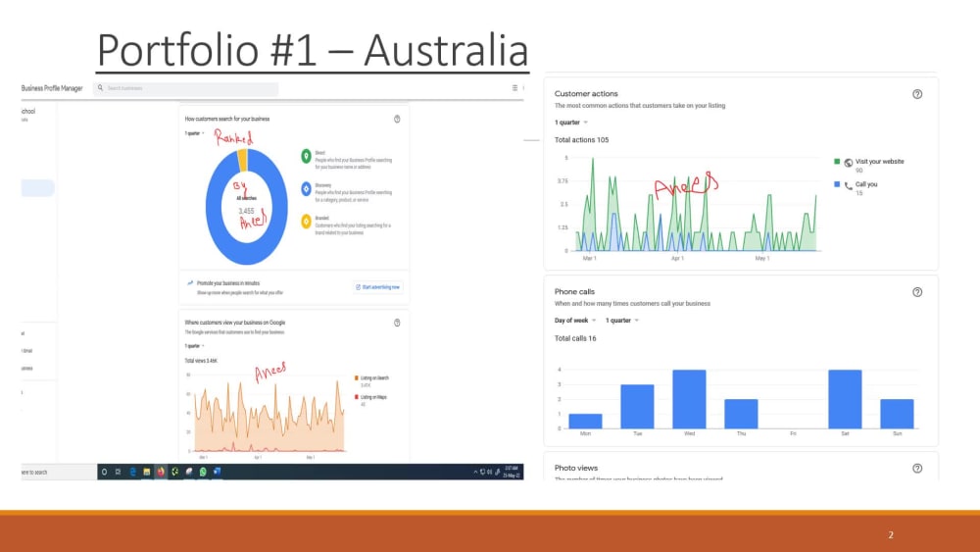
Task: Click the Call you phone icon
Action: 848,185
